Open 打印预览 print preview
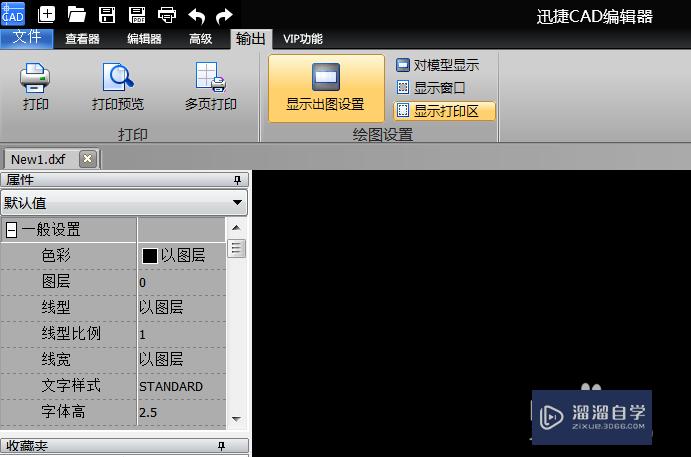The image size is (691, 457). pos(118,87)
